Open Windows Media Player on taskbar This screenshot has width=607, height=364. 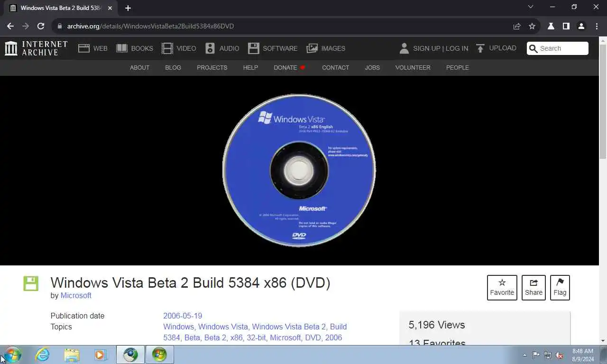pyautogui.click(x=101, y=355)
